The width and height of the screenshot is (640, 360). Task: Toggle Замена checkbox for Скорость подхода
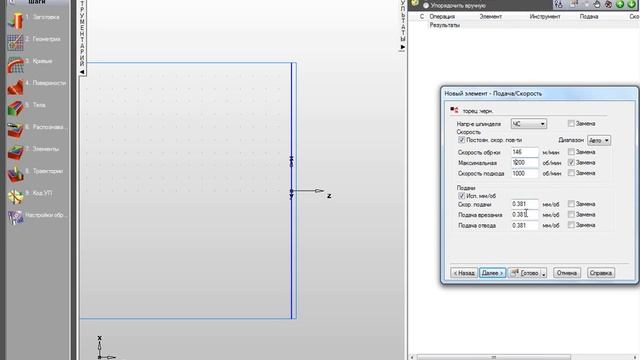571,173
